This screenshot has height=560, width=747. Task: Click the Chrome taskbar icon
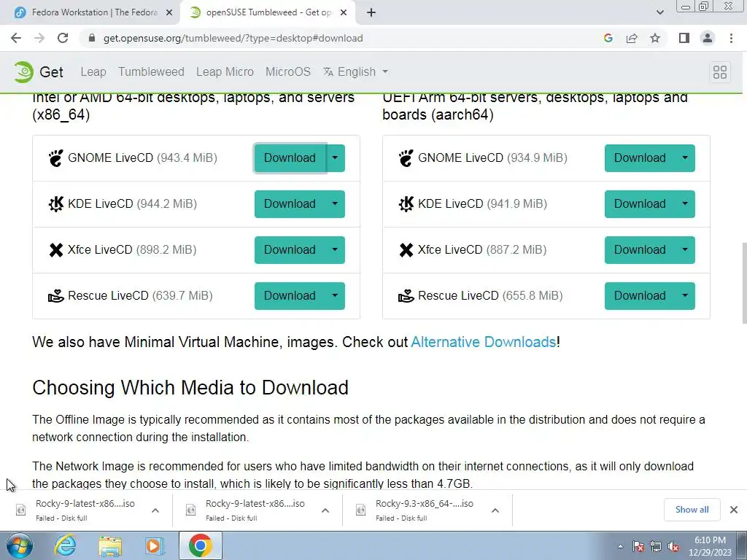coord(200,545)
